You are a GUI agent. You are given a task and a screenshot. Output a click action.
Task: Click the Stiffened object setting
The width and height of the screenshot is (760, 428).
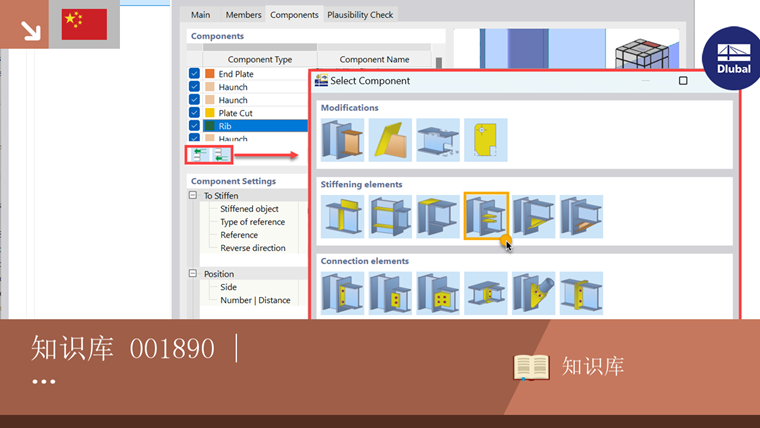249,208
